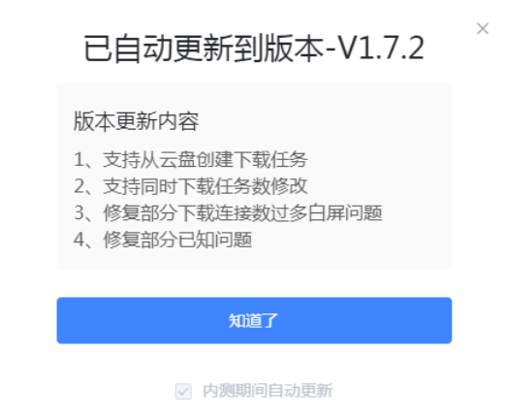
Task: Click the blue 知道了 button
Action: [254, 320]
